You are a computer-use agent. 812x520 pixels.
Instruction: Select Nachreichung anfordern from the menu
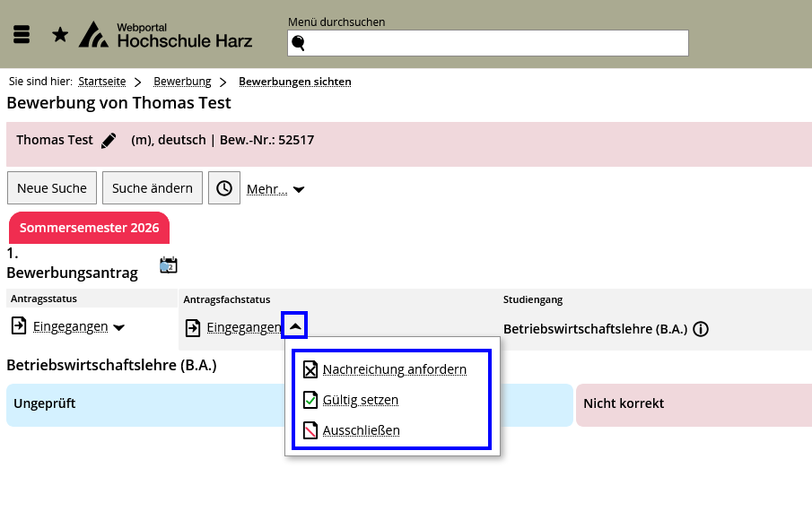(x=394, y=369)
